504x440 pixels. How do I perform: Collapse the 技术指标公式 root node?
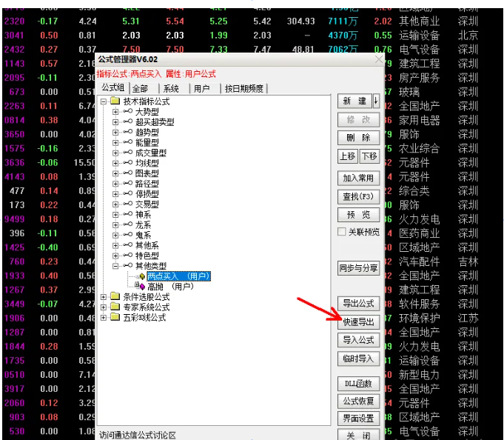104,101
